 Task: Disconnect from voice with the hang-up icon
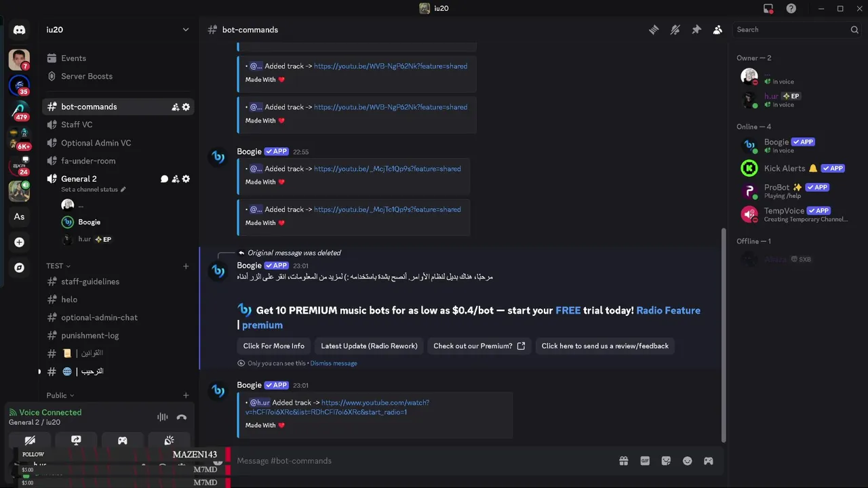(x=181, y=418)
